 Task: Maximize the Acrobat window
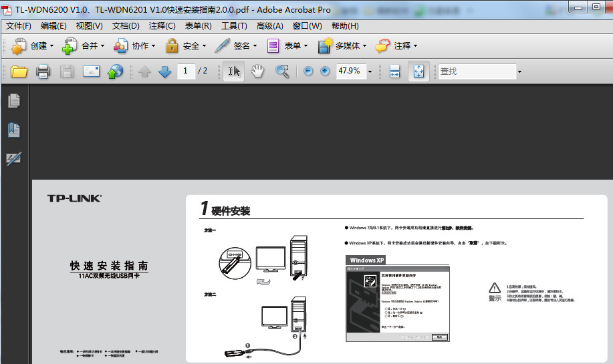click(x=596, y=7)
